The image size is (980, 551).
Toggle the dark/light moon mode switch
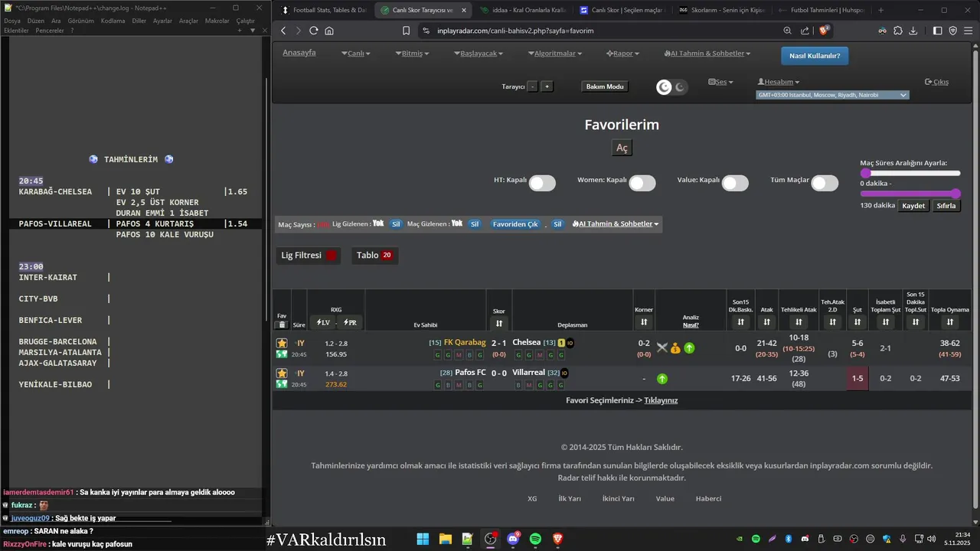[x=672, y=86]
